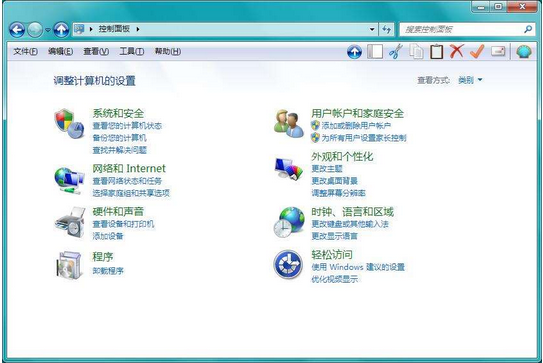This screenshot has height=363, width=543.
Task: Click 更改键盘或其他输入法 link
Action: pyautogui.click(x=350, y=224)
